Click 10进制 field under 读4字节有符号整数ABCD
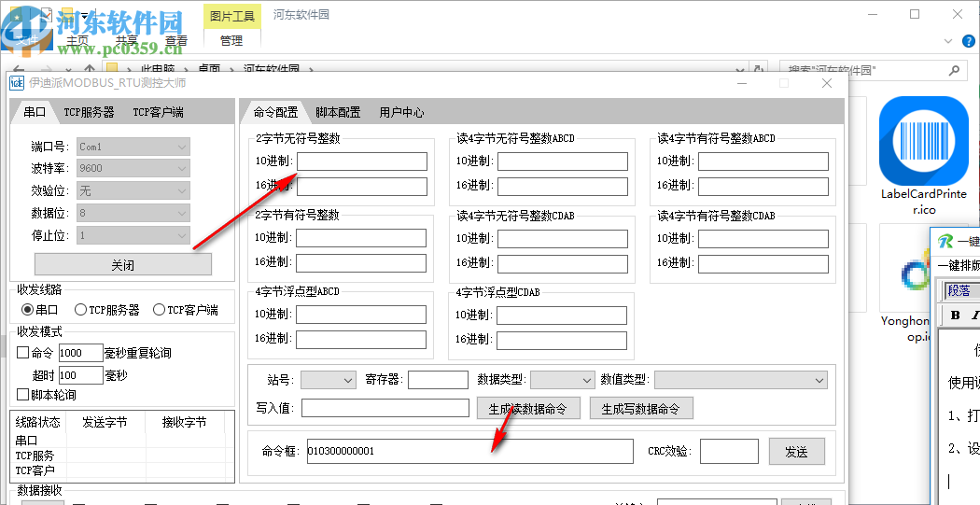 [763, 161]
